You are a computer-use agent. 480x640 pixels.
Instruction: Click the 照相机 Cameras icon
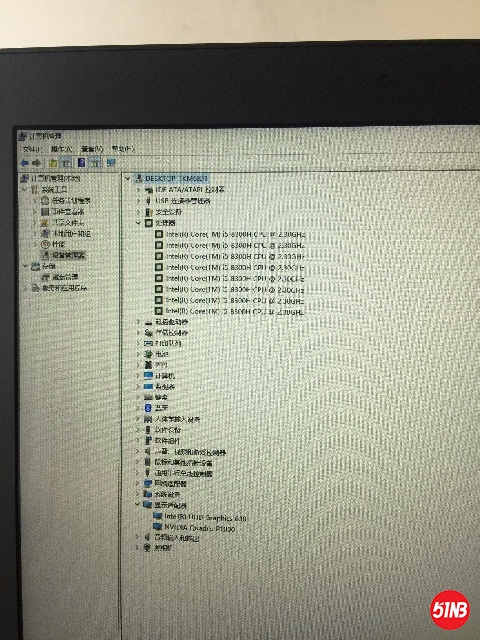point(149,548)
